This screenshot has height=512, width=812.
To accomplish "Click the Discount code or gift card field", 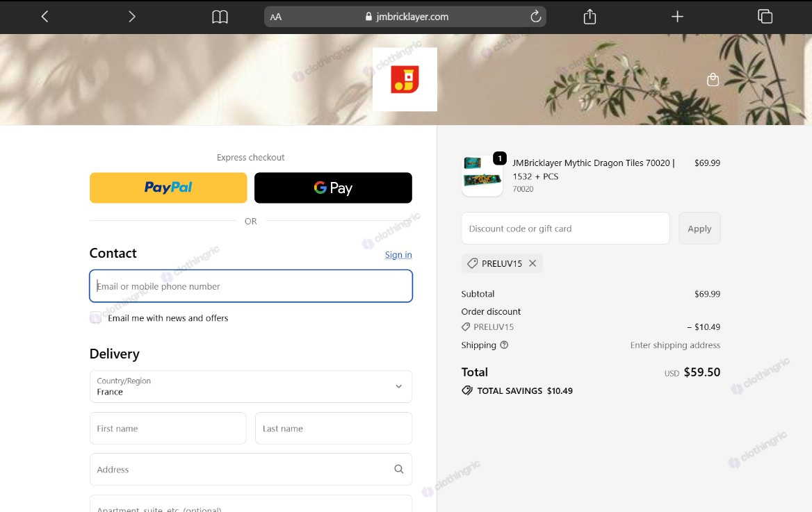I will tap(565, 229).
